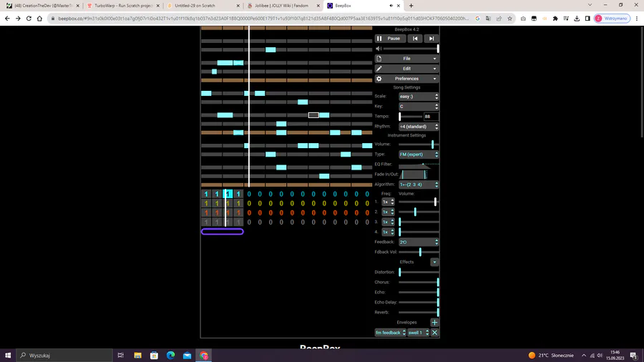Open the Rhythm dropdown
Viewport: 644px width, 362px height.
(419, 127)
